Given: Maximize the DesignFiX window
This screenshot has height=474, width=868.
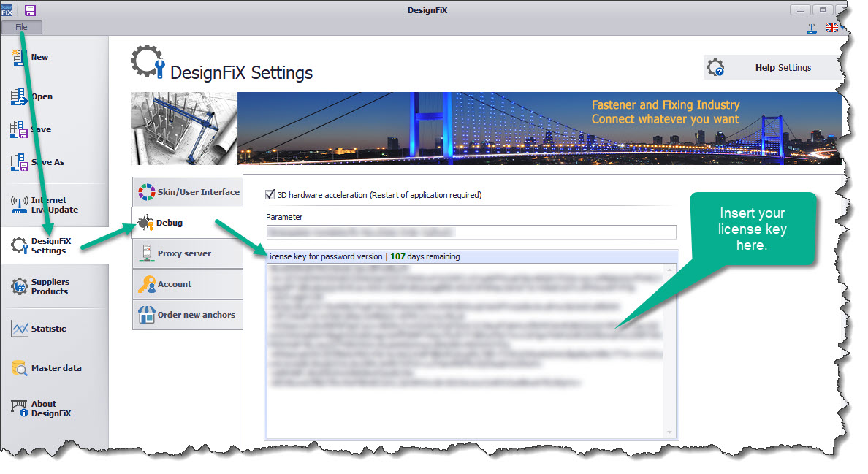Looking at the screenshot, I should [x=823, y=10].
